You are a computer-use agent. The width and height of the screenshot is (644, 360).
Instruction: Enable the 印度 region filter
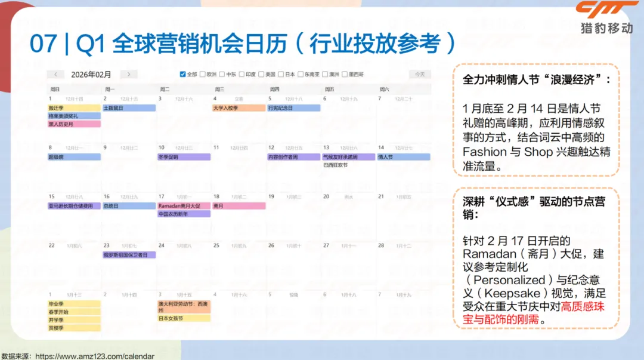point(242,75)
